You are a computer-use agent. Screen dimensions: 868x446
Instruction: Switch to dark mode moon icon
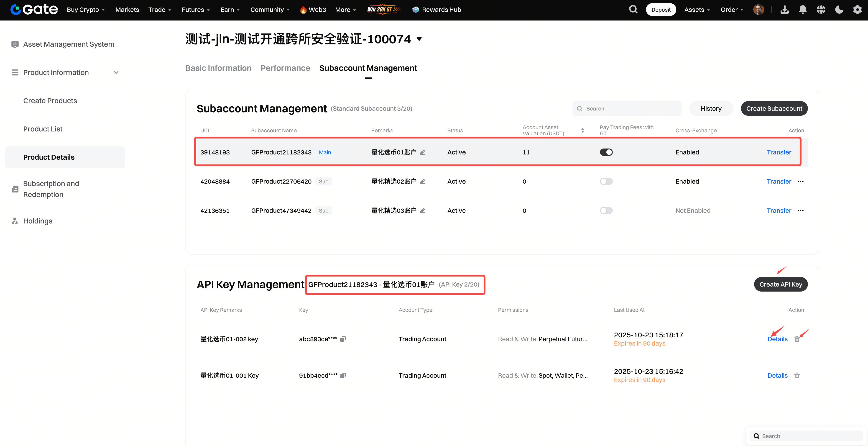[x=839, y=10]
